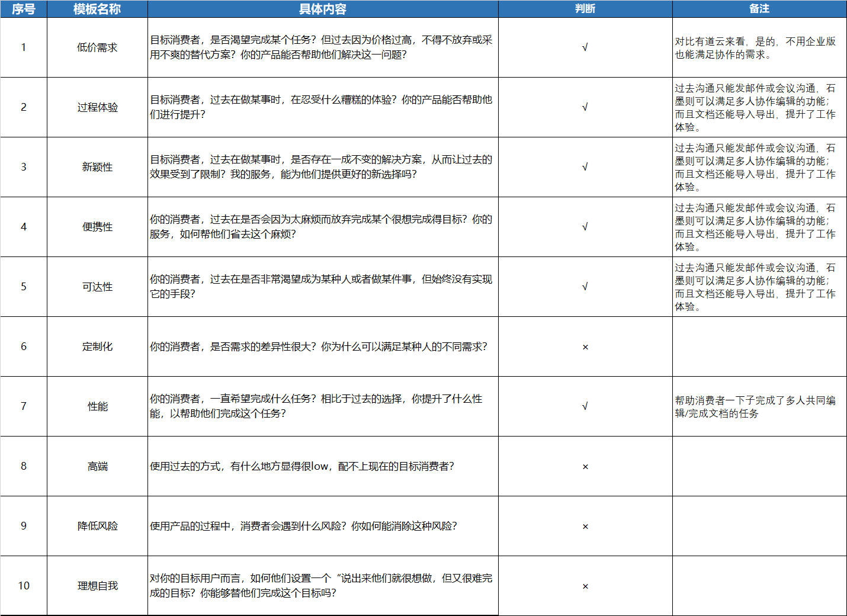Select the 降低风险 cell
This screenshot has width=847, height=616.
click(97, 526)
